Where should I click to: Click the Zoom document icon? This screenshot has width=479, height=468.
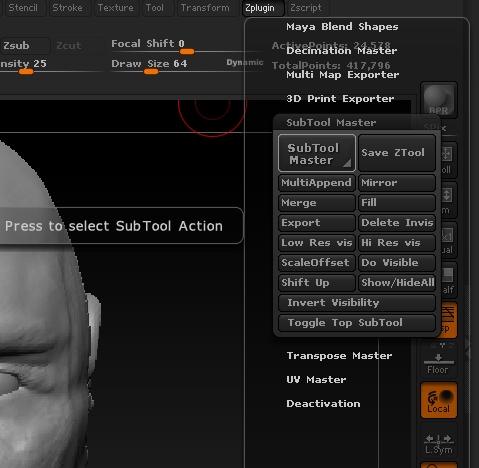tap(449, 200)
